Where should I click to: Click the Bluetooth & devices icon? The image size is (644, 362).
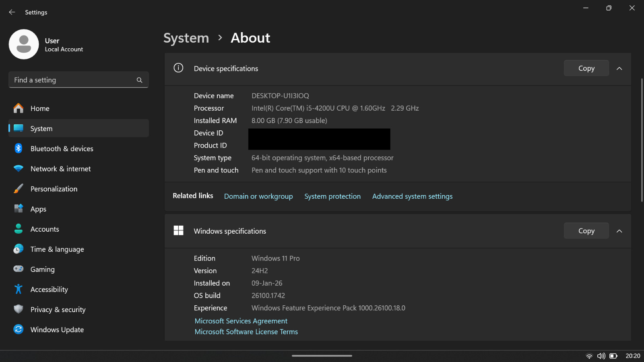point(19,148)
